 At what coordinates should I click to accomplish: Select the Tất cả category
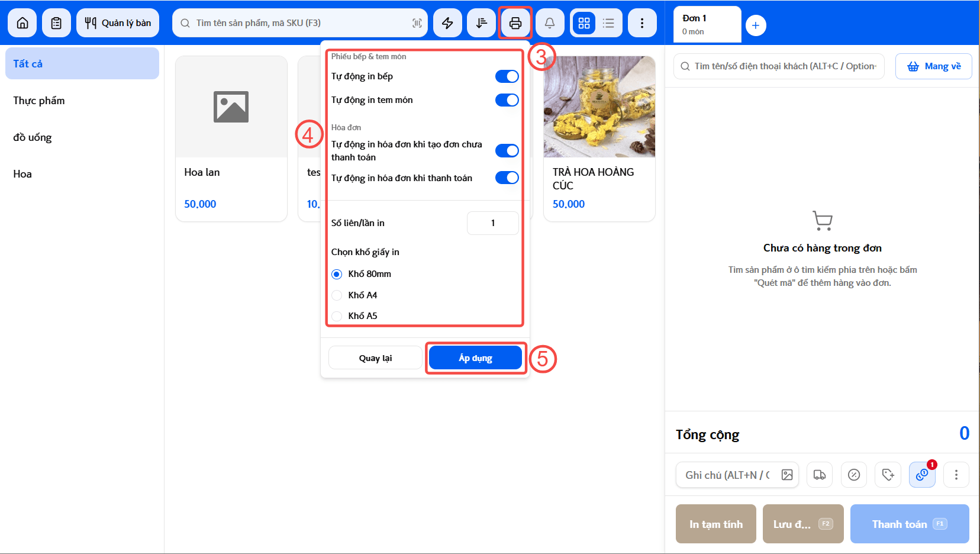pyautogui.click(x=82, y=63)
